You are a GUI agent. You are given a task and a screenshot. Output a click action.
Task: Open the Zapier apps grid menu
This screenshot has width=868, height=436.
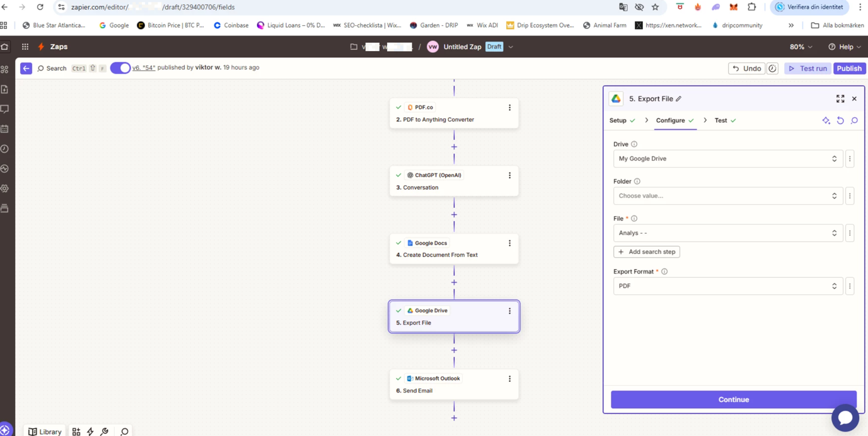(25, 47)
